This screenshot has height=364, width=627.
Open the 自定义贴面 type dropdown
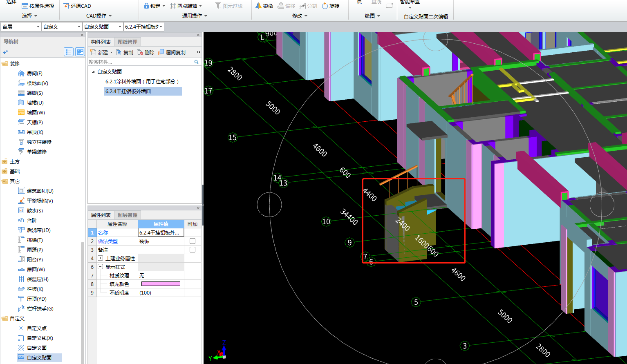tap(103, 27)
